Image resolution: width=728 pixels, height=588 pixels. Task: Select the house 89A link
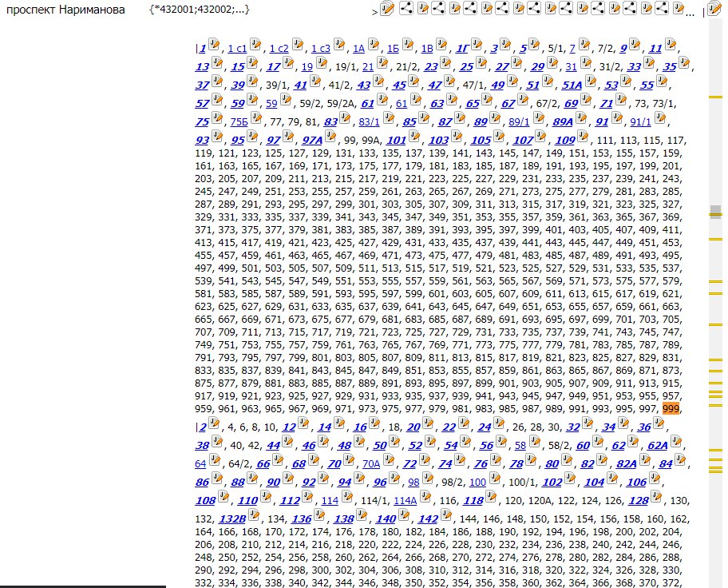click(x=563, y=123)
